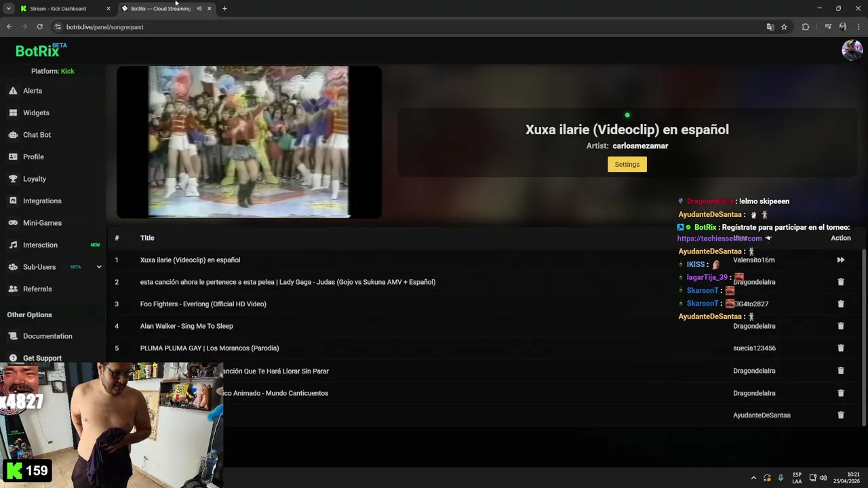Image resolution: width=868 pixels, height=488 pixels.
Task: Click the BotRix logo
Action: 41,51
